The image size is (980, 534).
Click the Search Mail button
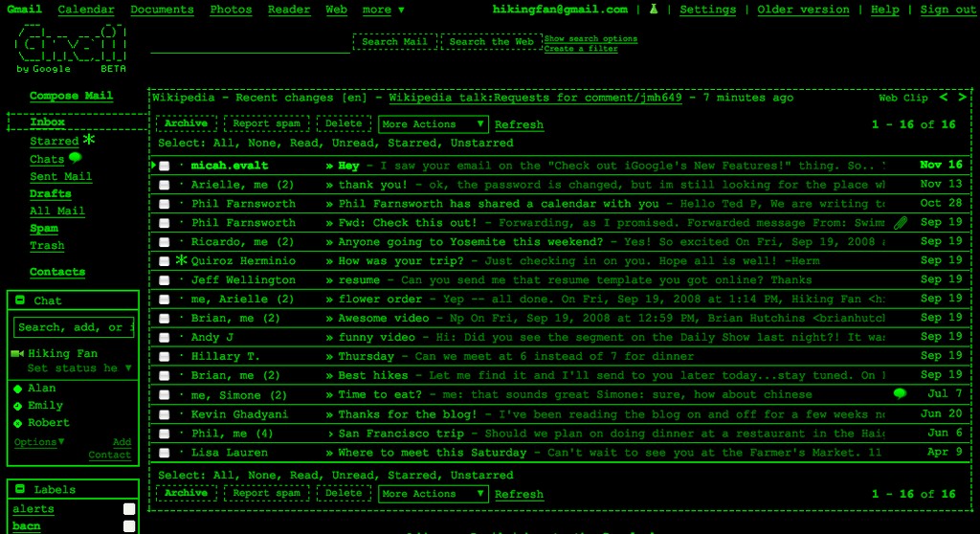tap(395, 42)
